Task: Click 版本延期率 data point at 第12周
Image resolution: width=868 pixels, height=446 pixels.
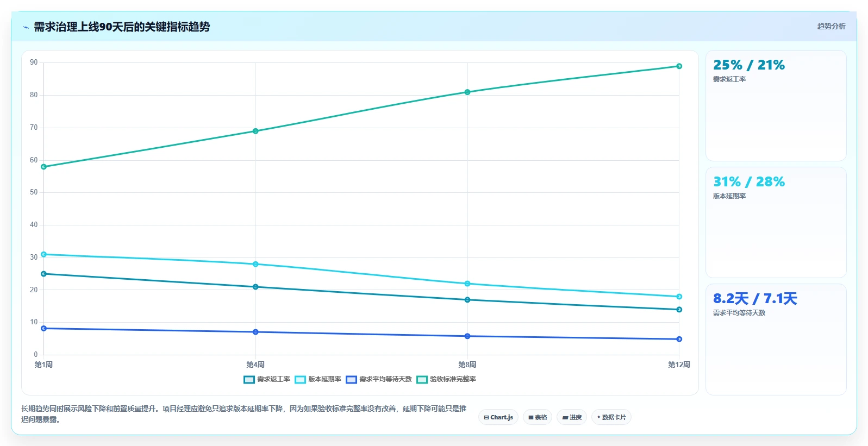Action: pyautogui.click(x=679, y=297)
